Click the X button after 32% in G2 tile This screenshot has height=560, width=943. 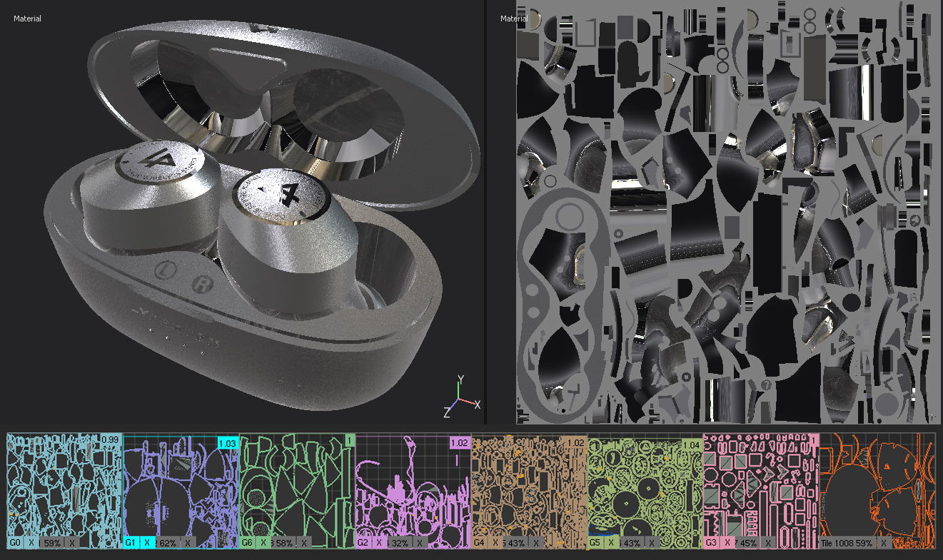[x=419, y=543]
